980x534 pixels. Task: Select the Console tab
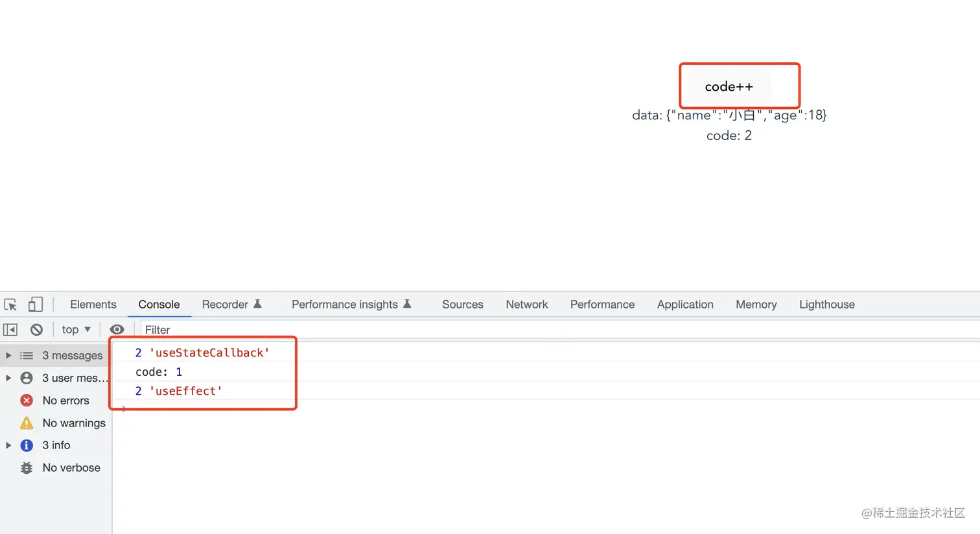point(159,305)
